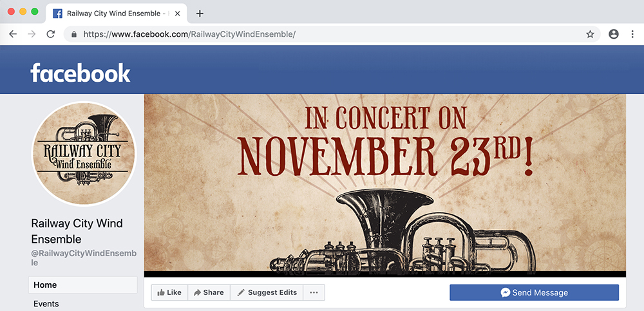This screenshot has height=311, width=644.
Task: Open the Chrome profile account icon
Action: click(x=613, y=34)
